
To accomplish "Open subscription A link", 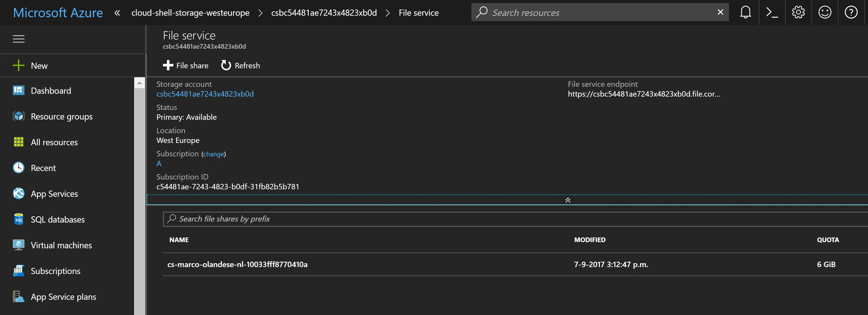I will point(159,164).
